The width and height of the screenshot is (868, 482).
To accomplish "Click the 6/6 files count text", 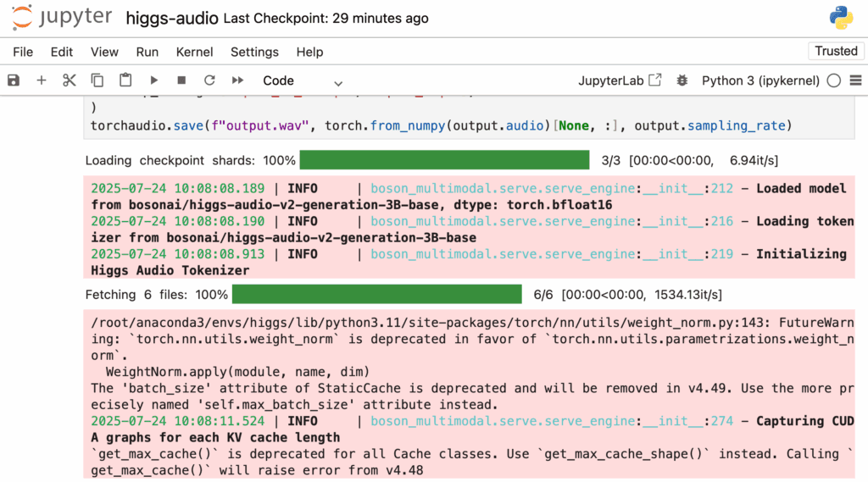I will click(543, 295).
